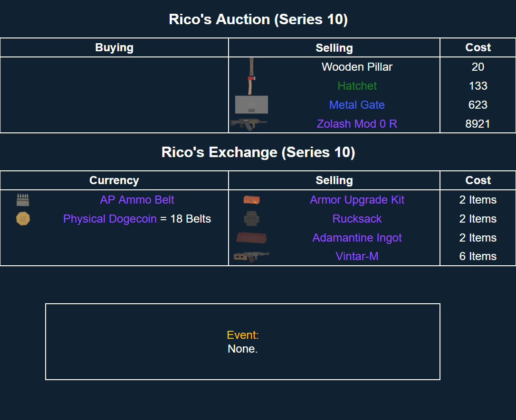Open the Armor Upgrade Kit link
The image size is (516, 420).
click(357, 200)
